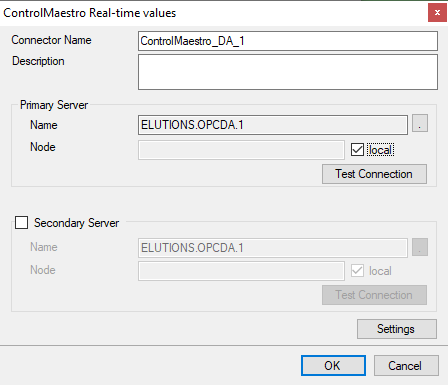Image resolution: width=448 pixels, height=385 pixels.
Task: Focus the Primary Server Name field
Action: coord(273,125)
